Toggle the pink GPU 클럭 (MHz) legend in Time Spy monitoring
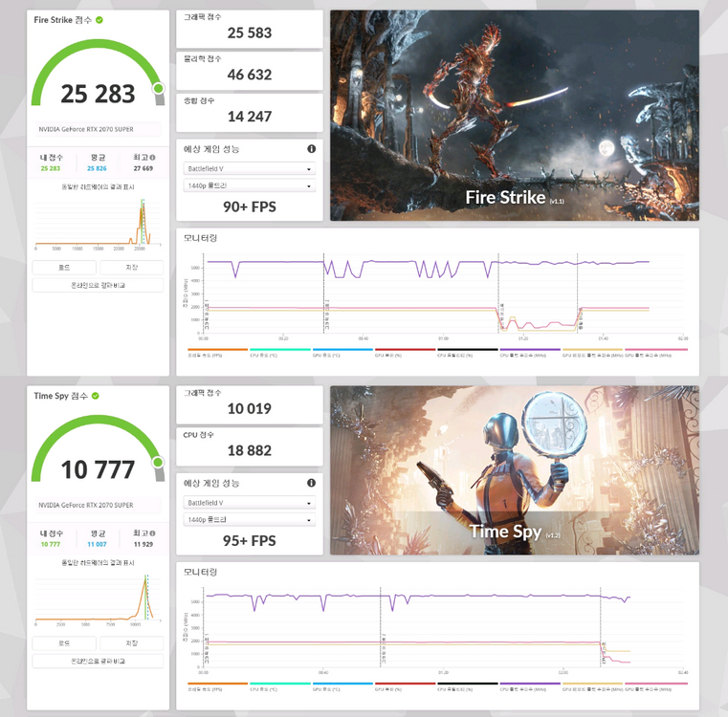Viewport: 728px width, 717px height. click(x=656, y=686)
